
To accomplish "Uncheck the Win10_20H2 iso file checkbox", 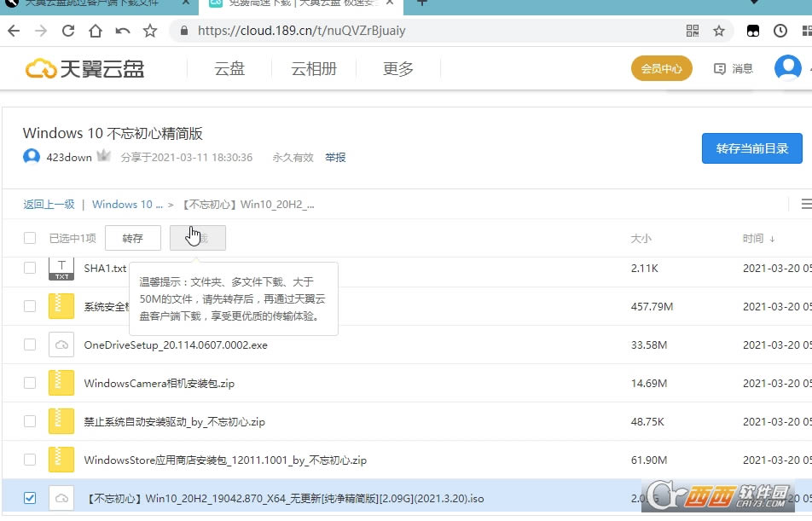I will [x=30, y=498].
